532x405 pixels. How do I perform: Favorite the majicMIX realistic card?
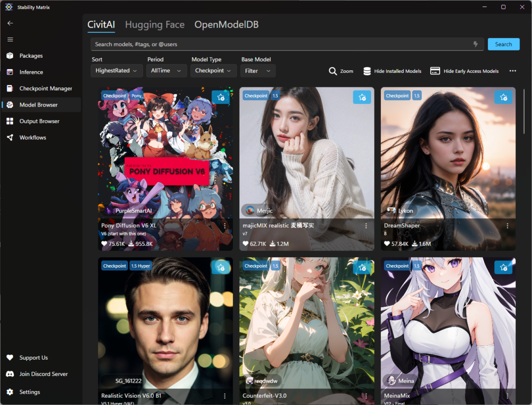click(x=362, y=97)
